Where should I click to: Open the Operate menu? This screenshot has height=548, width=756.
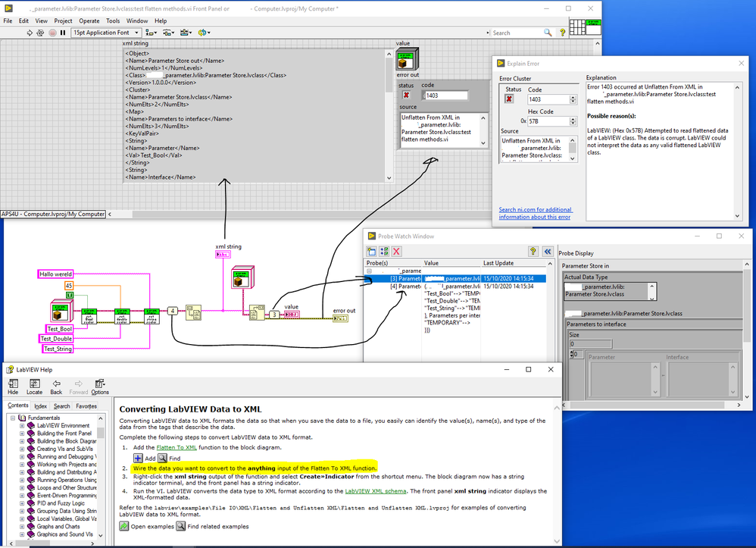coord(89,20)
